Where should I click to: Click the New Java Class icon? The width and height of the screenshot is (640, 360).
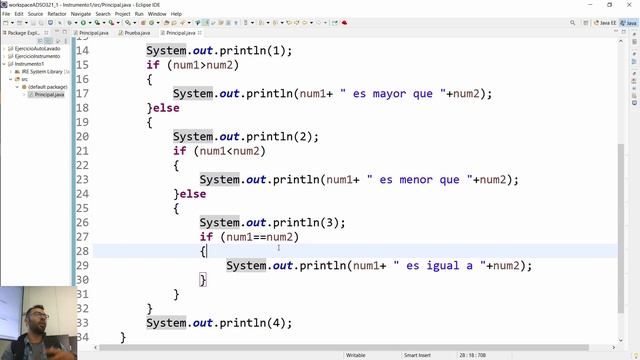[x=151, y=23]
